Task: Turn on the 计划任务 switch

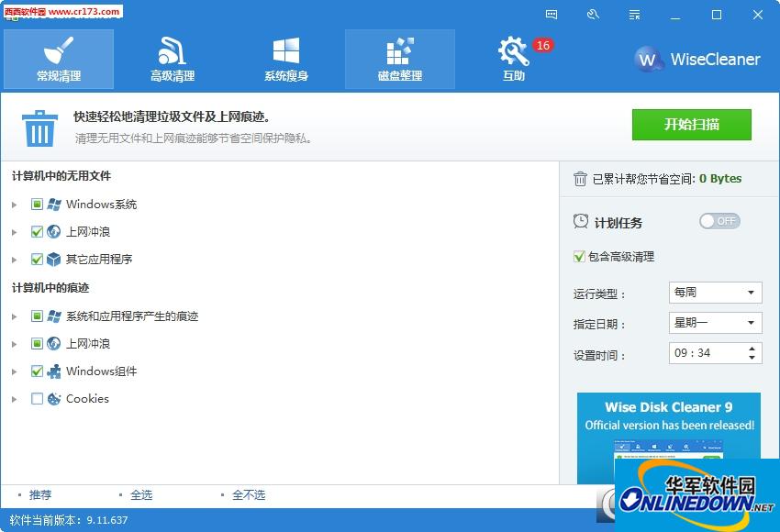Action: click(x=719, y=221)
